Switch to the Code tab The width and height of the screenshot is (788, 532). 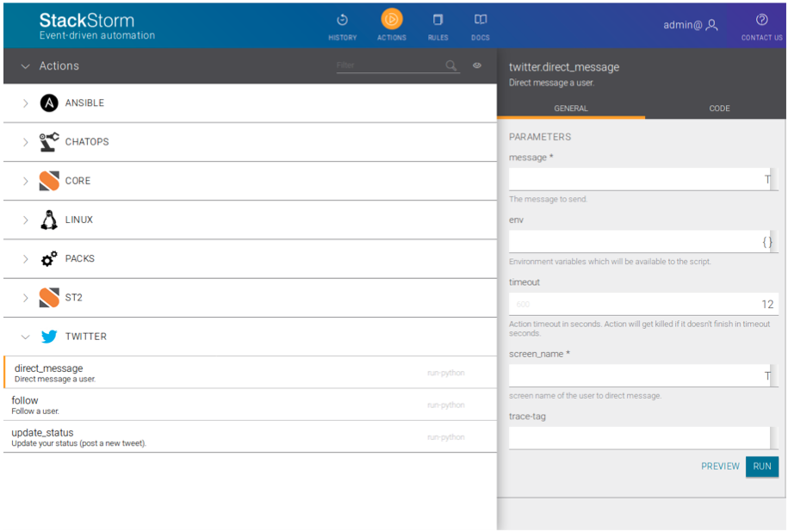[719, 108]
